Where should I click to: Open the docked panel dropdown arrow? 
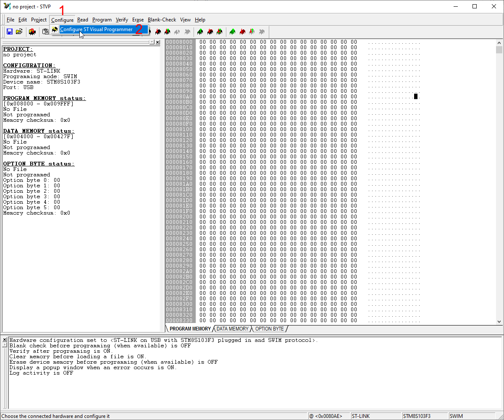click(x=152, y=42)
